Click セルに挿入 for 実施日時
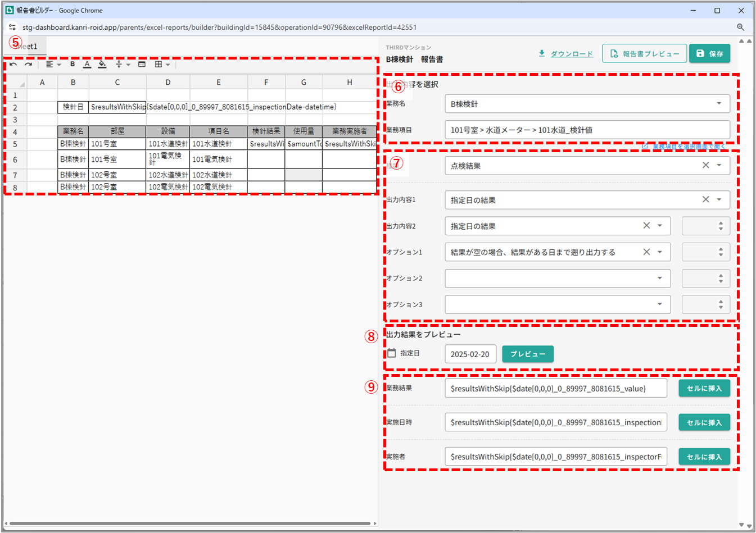 [704, 422]
